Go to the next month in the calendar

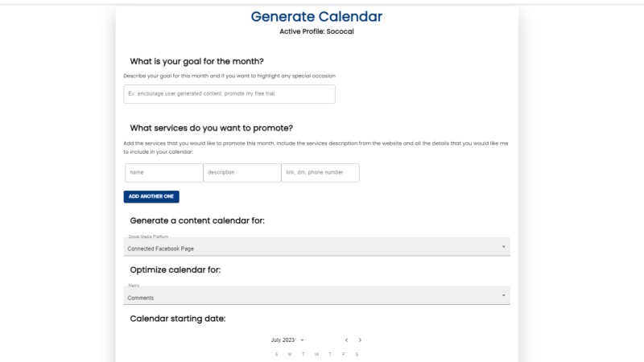click(360, 339)
